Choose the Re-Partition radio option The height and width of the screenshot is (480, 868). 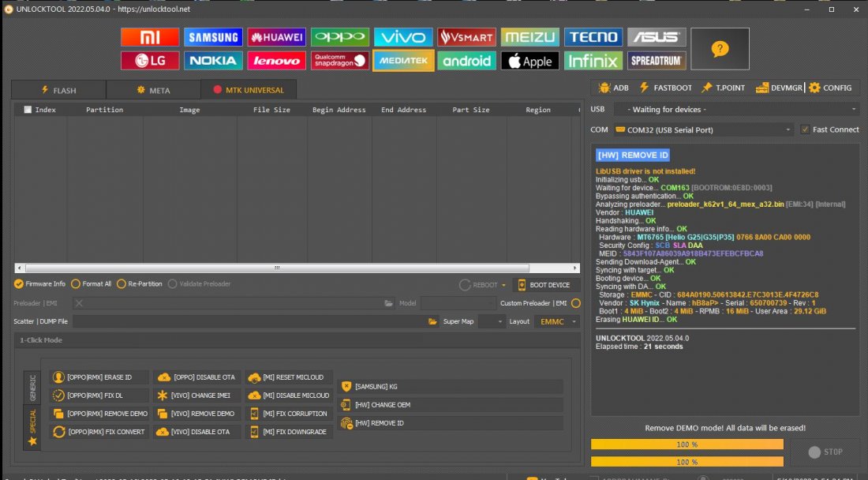click(139, 284)
